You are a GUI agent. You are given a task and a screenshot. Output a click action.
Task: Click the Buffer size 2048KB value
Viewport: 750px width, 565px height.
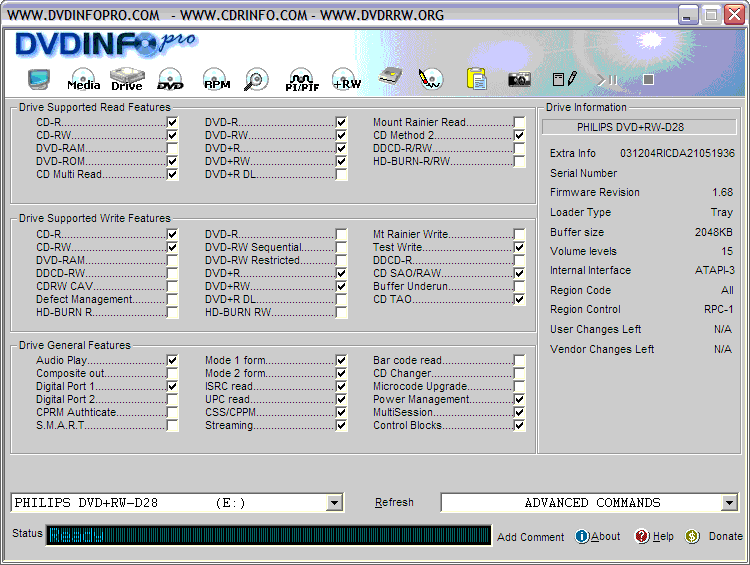(x=714, y=232)
